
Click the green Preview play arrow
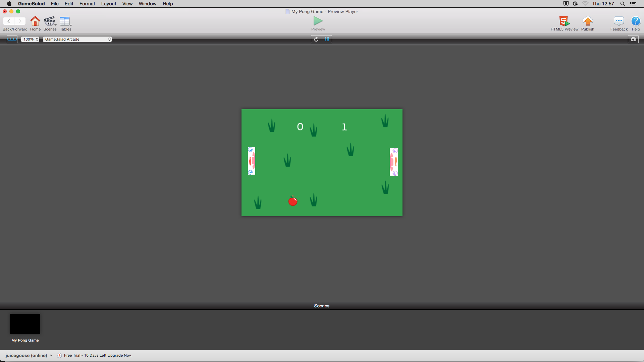coord(318,21)
